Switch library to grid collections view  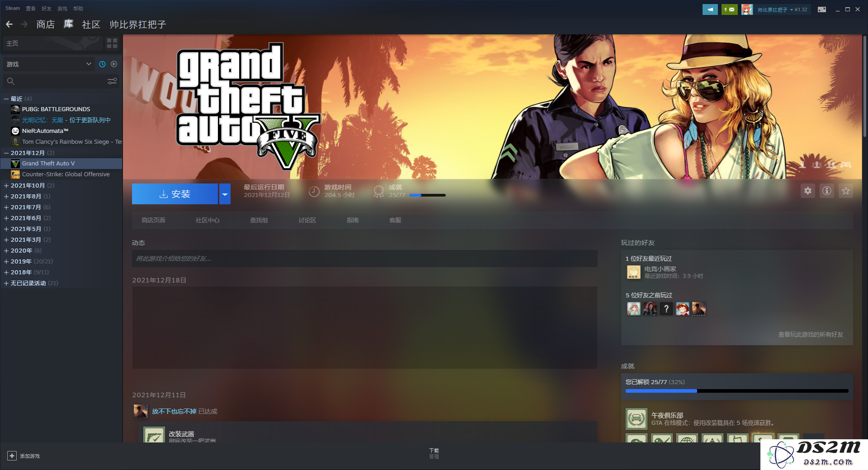click(112, 43)
